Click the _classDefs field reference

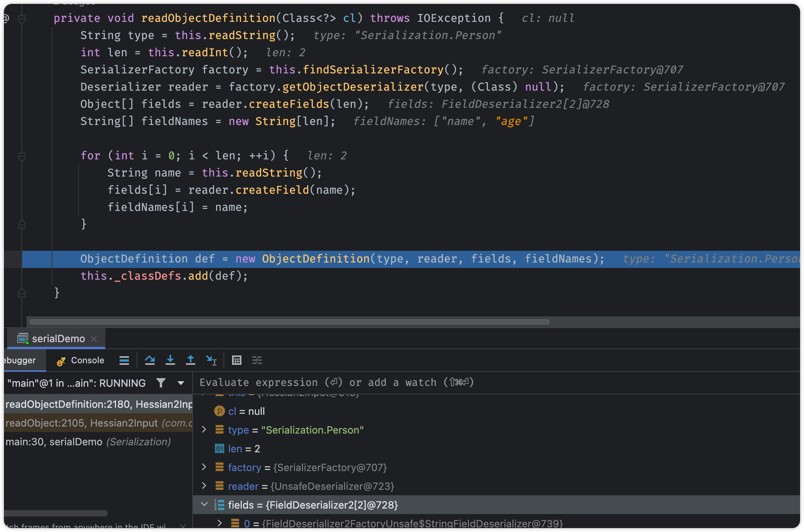pos(148,276)
